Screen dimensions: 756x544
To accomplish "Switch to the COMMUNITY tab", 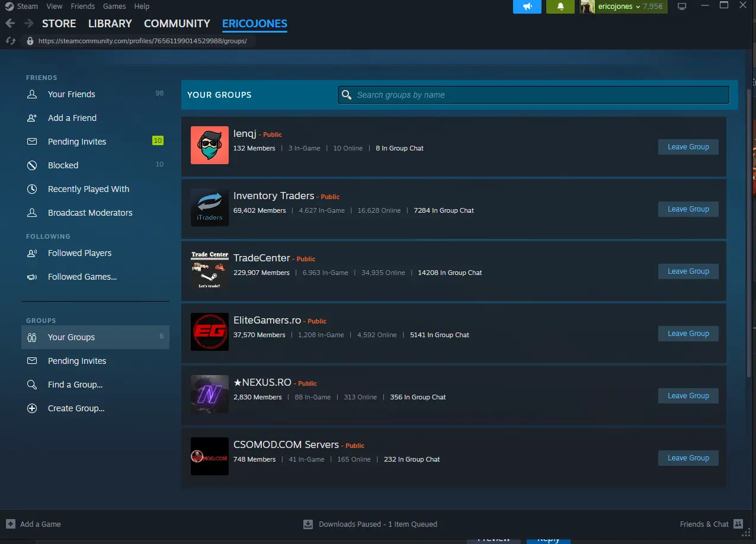I will [x=177, y=24].
